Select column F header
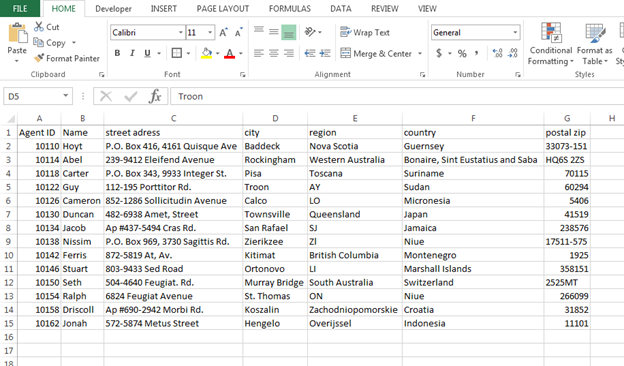This screenshot has width=624, height=366. tap(473, 118)
